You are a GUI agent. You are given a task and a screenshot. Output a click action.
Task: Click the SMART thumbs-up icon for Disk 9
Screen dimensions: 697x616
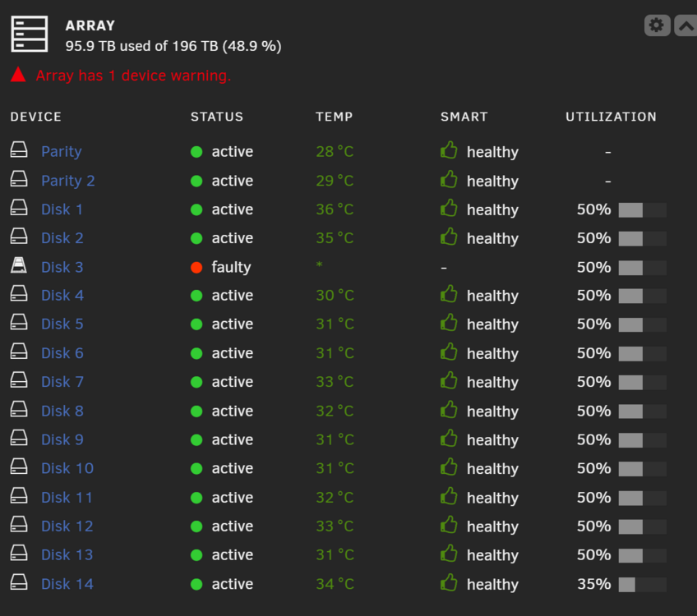point(449,438)
